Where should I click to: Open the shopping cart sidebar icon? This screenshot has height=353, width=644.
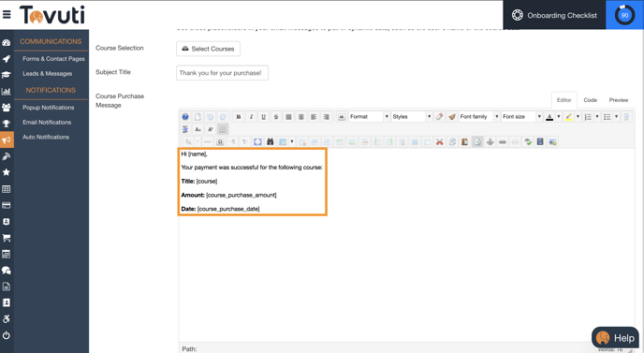coord(7,238)
